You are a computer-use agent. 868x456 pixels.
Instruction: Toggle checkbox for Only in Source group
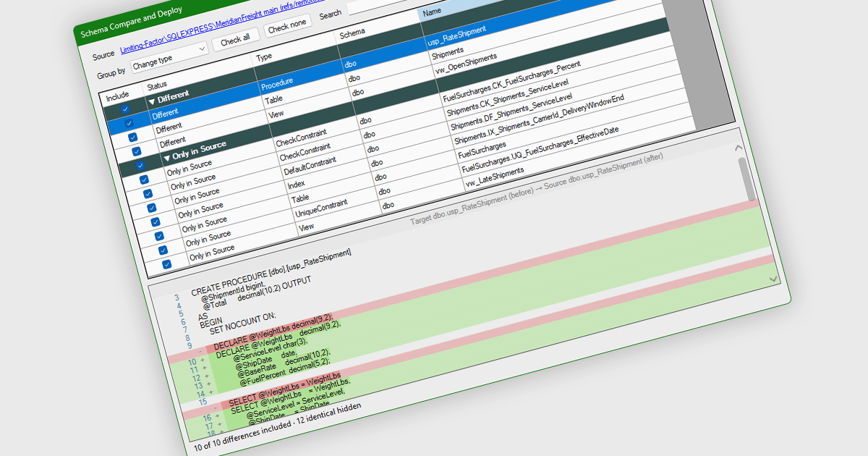pyautogui.click(x=140, y=165)
